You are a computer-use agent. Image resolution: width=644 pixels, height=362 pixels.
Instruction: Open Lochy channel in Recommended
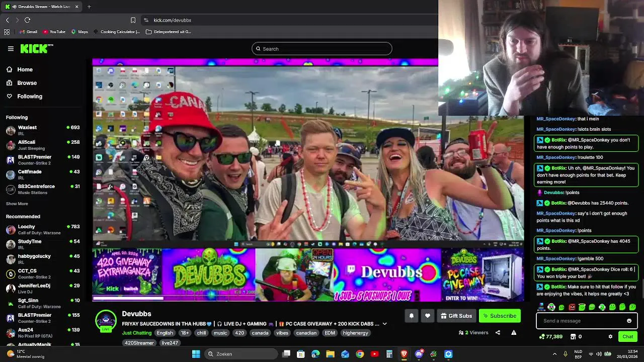[43, 230]
